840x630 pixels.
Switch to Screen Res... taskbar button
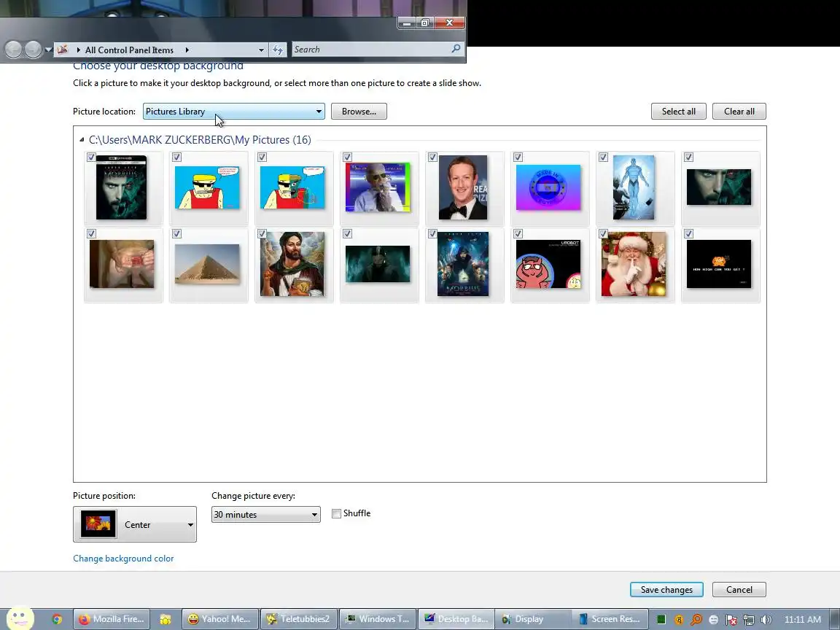[610, 619]
